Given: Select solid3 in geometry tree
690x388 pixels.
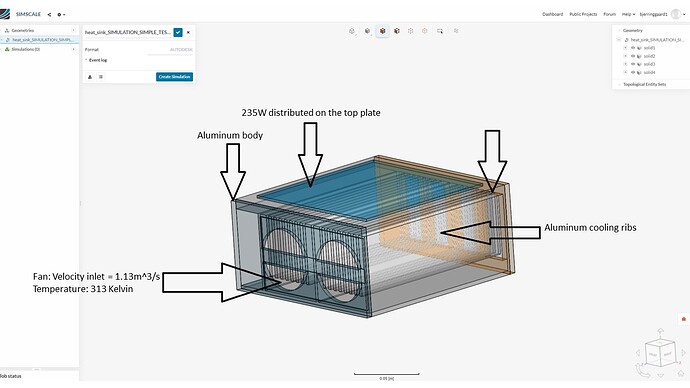Looking at the screenshot, I should [650, 64].
